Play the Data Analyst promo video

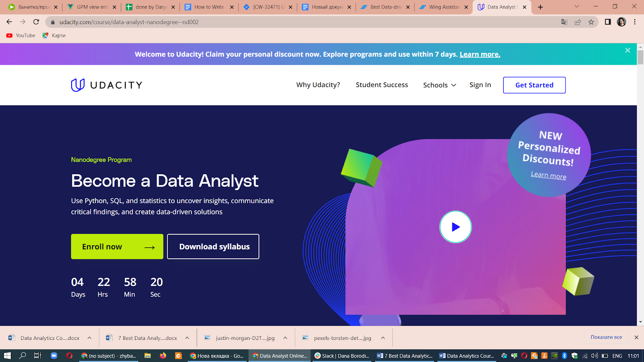click(455, 227)
